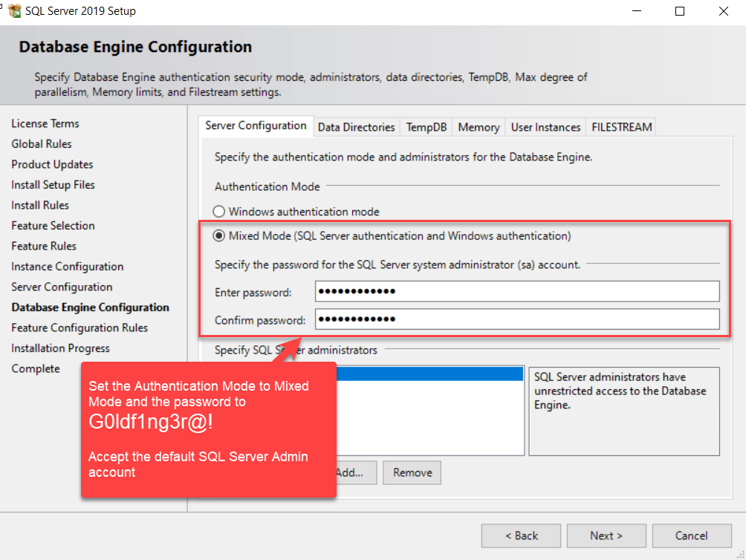This screenshot has height=560, width=746.
Task: Select Instance Configuration step
Action: click(67, 266)
